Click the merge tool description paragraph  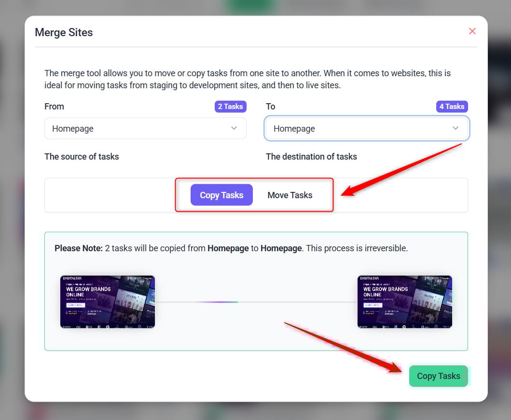click(247, 80)
